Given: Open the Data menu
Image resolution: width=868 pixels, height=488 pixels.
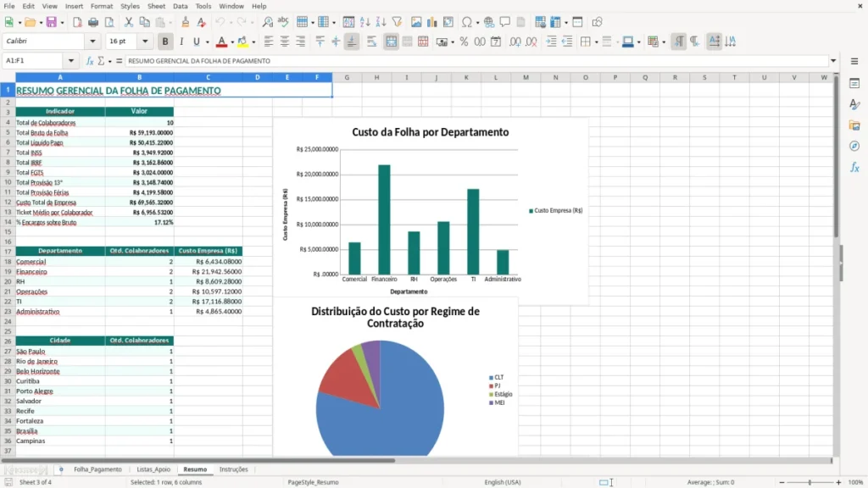Looking at the screenshot, I should 180,6.
